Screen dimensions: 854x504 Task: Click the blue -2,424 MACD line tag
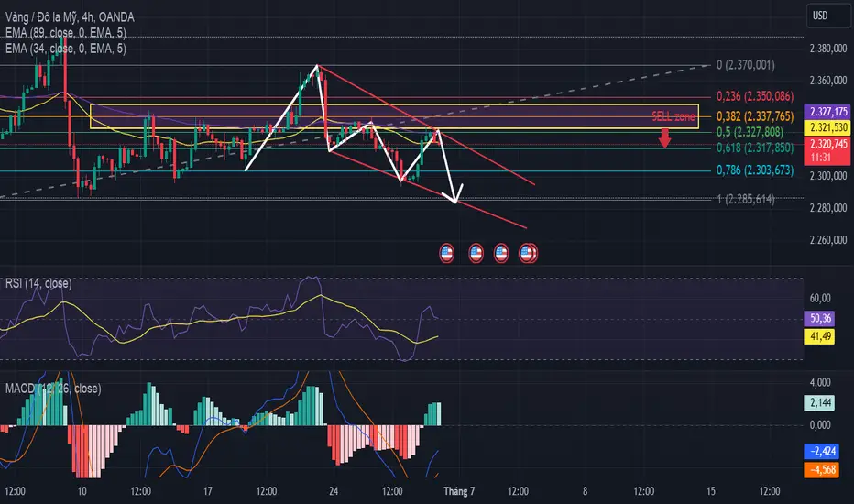pyautogui.click(x=823, y=451)
